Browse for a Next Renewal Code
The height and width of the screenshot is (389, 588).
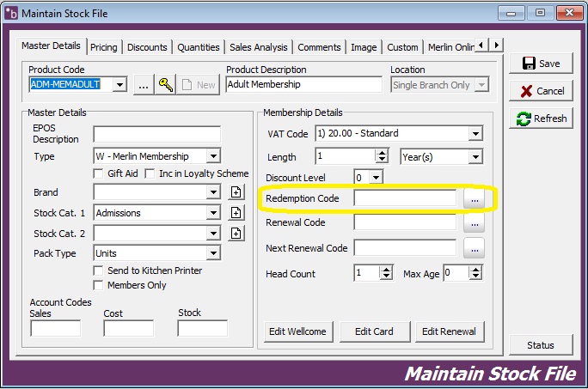(474, 248)
